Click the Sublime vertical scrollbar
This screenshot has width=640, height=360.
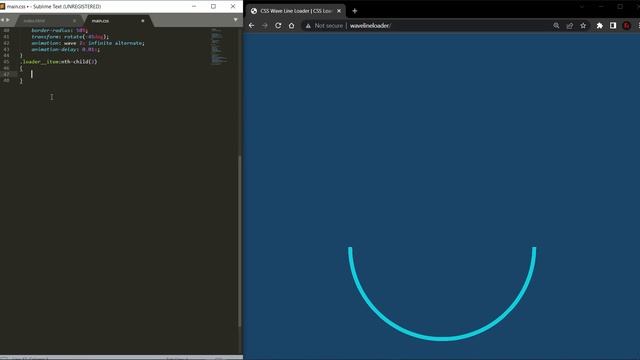pos(240,241)
